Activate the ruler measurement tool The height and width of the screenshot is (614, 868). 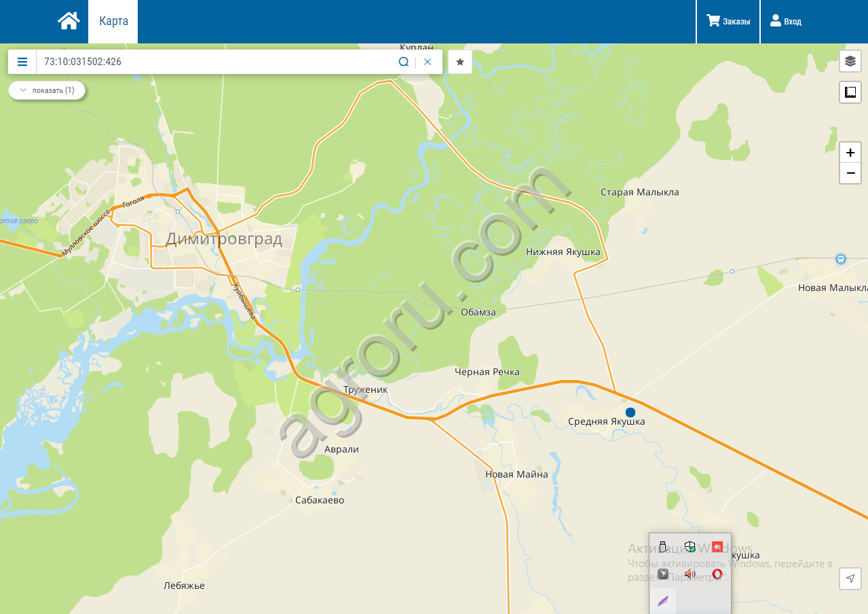850,92
